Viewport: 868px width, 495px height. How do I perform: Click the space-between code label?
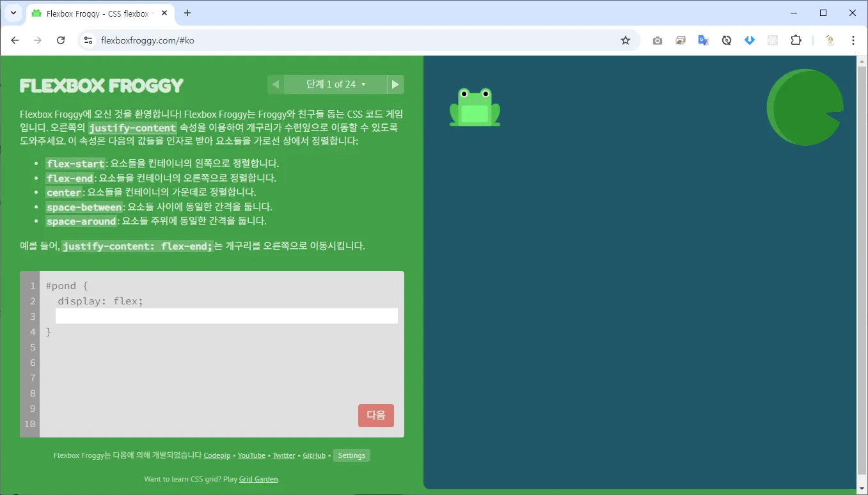(84, 207)
